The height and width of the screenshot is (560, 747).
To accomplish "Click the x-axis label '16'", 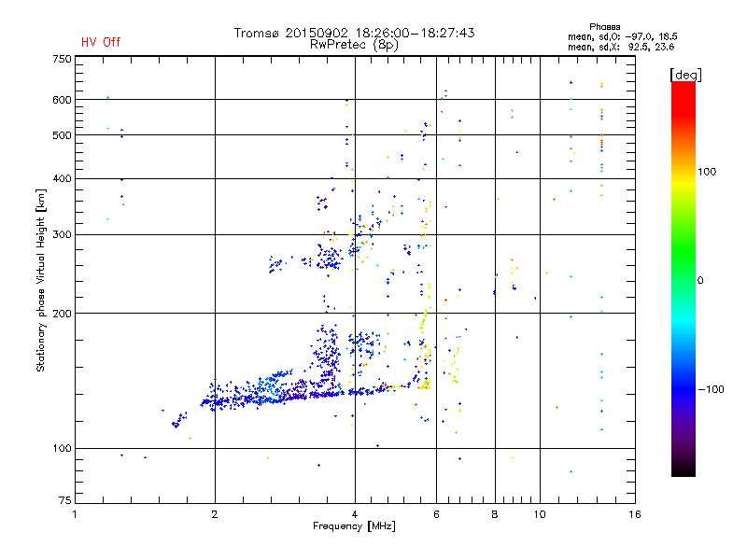I will [635, 514].
